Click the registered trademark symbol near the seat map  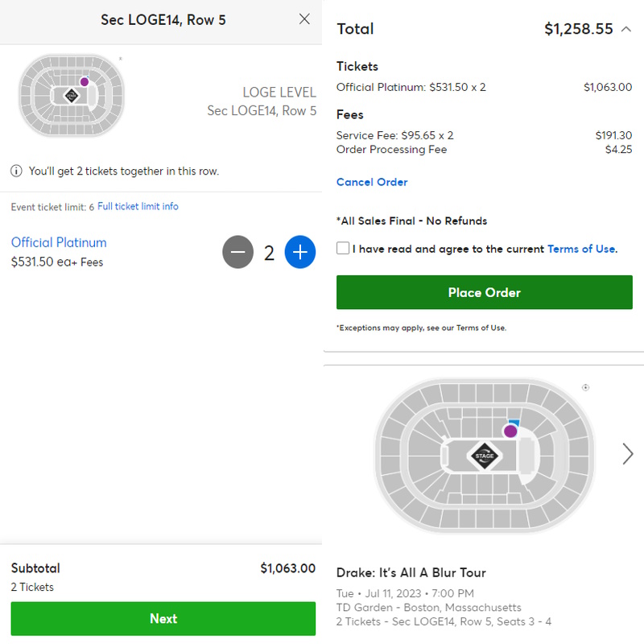tap(121, 58)
